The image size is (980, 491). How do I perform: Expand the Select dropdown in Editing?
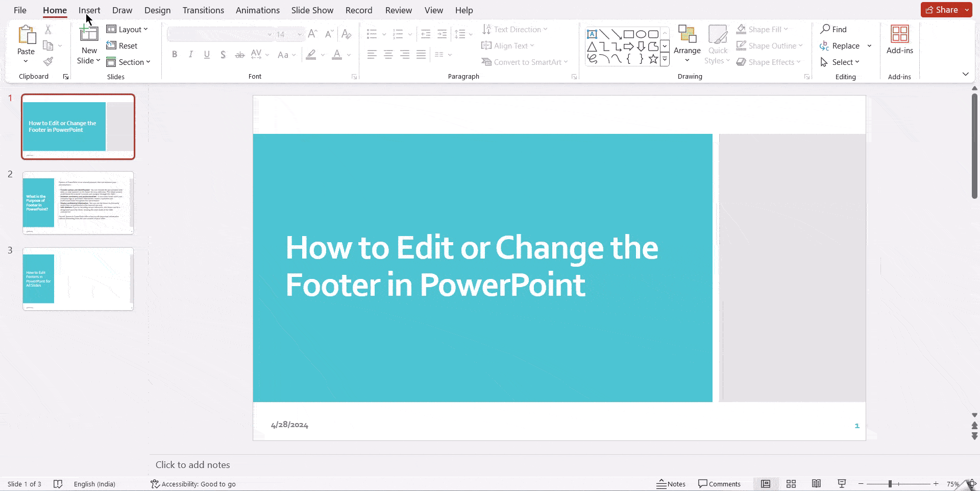(840, 62)
